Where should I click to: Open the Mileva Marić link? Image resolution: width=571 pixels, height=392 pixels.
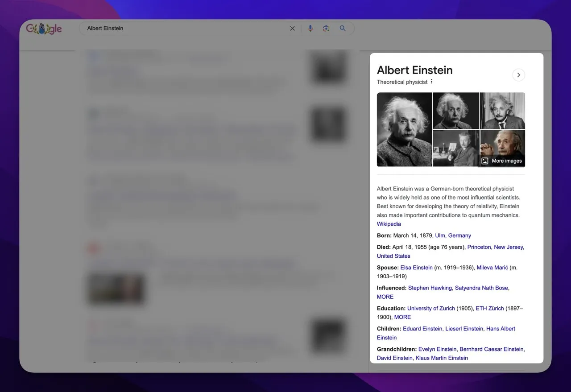492,268
